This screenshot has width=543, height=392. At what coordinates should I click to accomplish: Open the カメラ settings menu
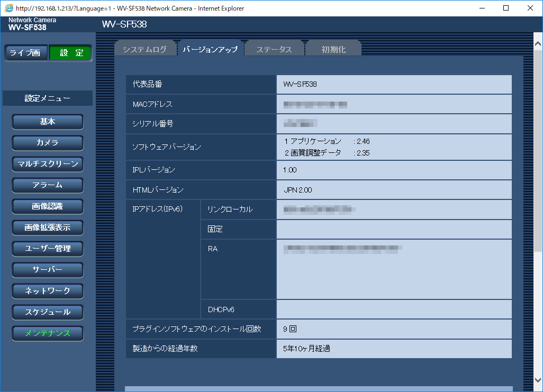click(x=48, y=143)
